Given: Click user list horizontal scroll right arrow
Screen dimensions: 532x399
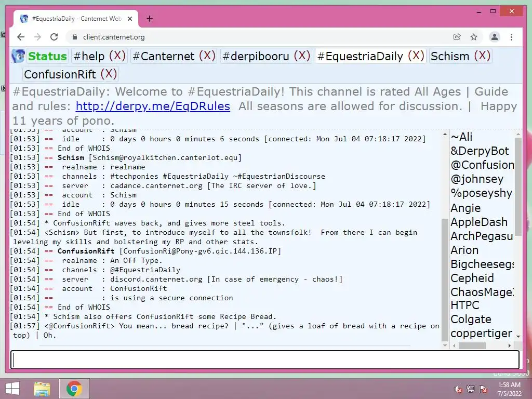Looking at the screenshot, I should click(509, 345).
